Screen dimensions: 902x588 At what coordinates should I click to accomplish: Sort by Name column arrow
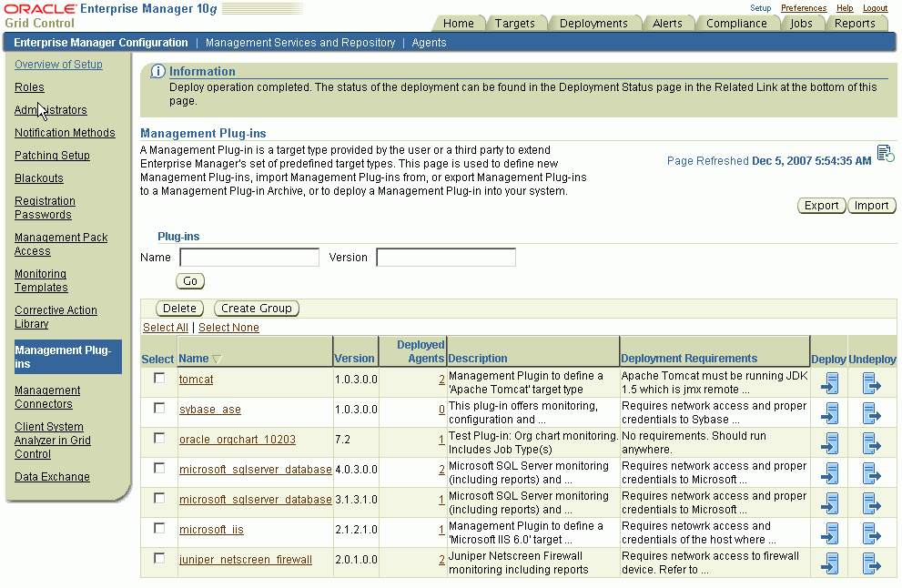[x=217, y=359]
